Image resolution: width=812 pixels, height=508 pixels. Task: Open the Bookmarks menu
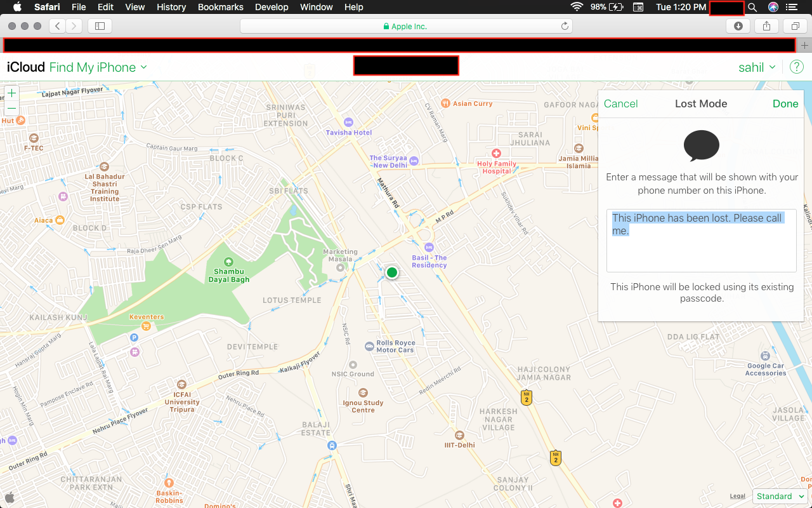[x=221, y=7]
